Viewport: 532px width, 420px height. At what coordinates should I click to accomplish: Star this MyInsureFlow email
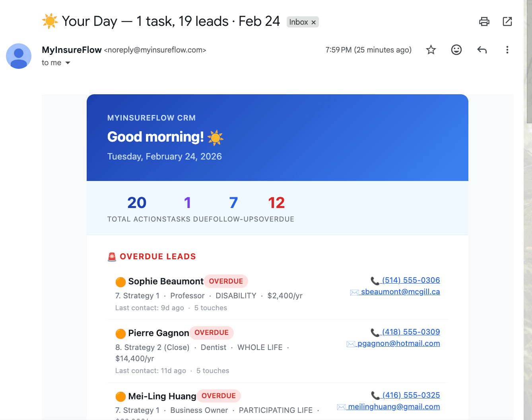(x=431, y=50)
